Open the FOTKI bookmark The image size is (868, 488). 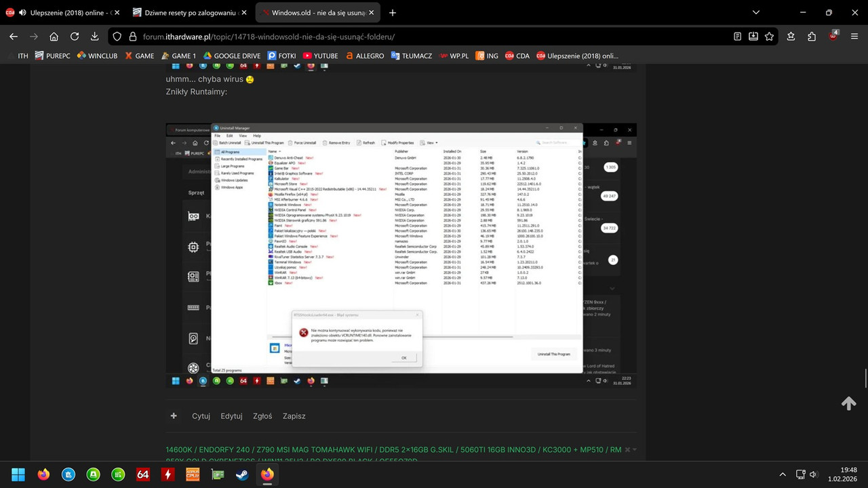282,56
